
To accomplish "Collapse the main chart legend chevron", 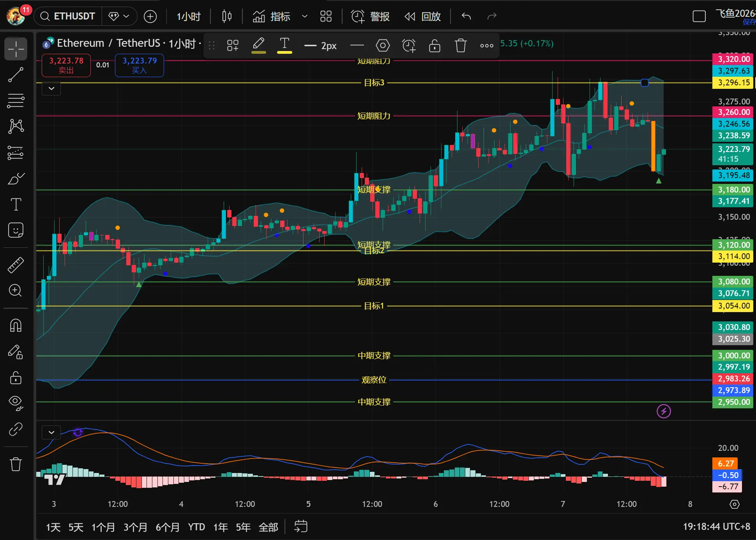I will tap(51, 88).
